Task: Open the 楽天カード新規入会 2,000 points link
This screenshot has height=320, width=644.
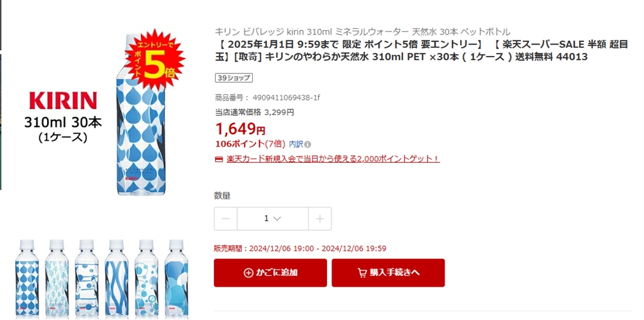Action: click(x=333, y=158)
